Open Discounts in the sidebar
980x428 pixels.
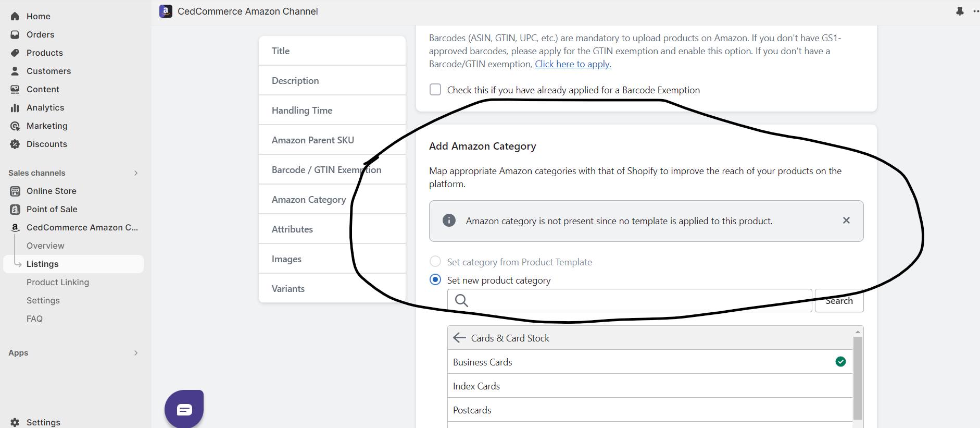click(x=47, y=144)
